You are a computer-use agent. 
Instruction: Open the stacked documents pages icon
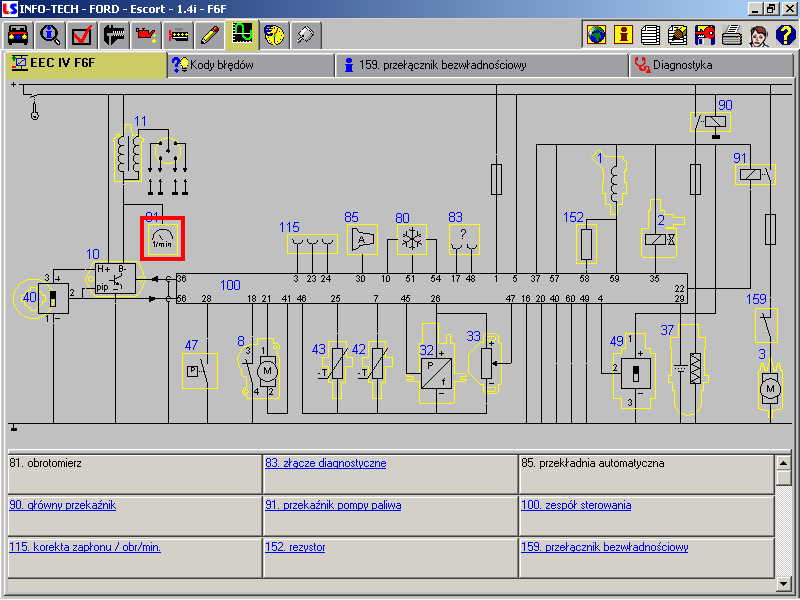651,35
